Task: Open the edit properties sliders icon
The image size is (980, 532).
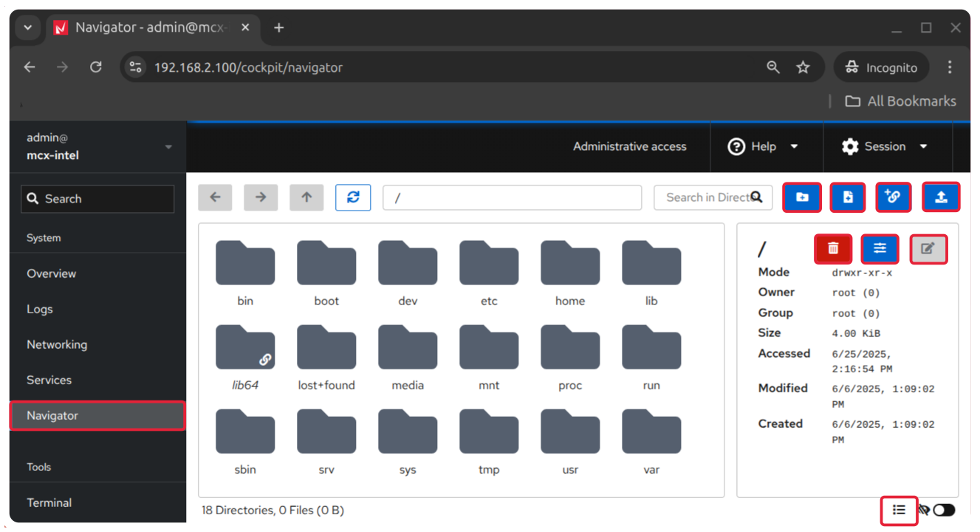Action: 880,249
